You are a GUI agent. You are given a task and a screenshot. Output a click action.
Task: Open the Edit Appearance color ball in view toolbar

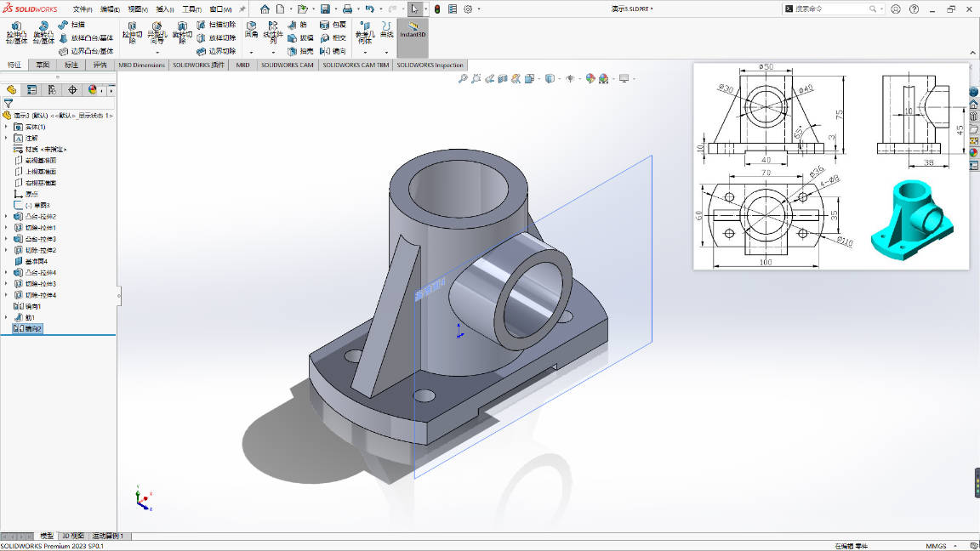[590, 79]
